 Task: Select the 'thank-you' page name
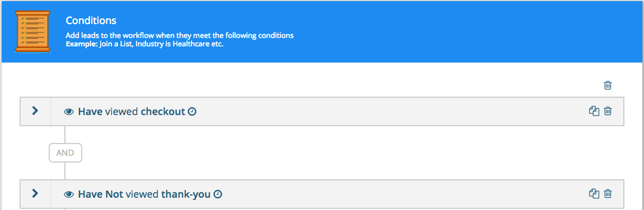(186, 194)
